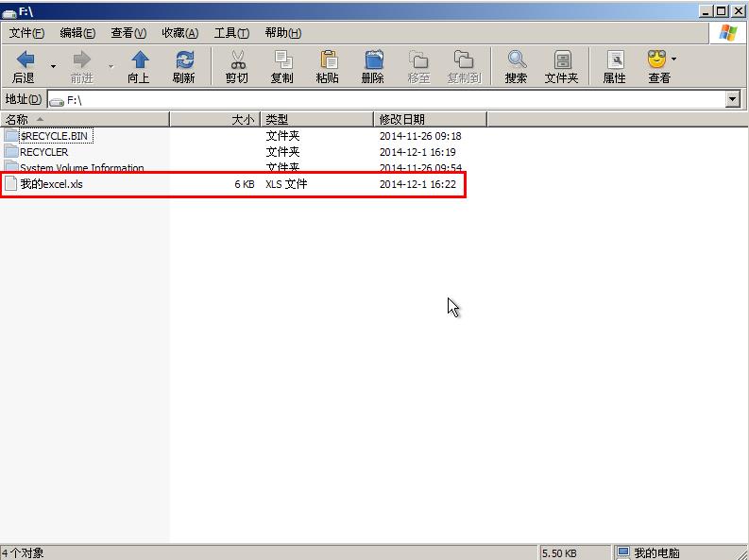Select the System Volume Information folder
This screenshot has width=749, height=560.
pyautogui.click(x=81, y=167)
